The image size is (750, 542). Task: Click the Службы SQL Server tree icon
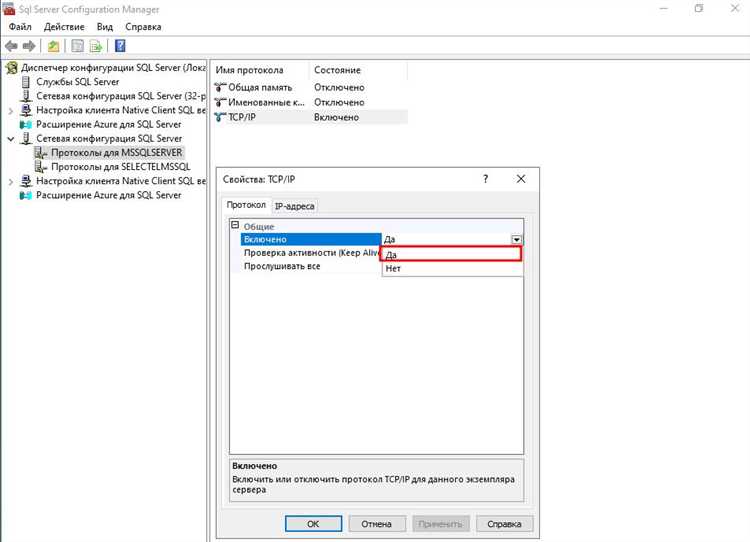pos(26,82)
